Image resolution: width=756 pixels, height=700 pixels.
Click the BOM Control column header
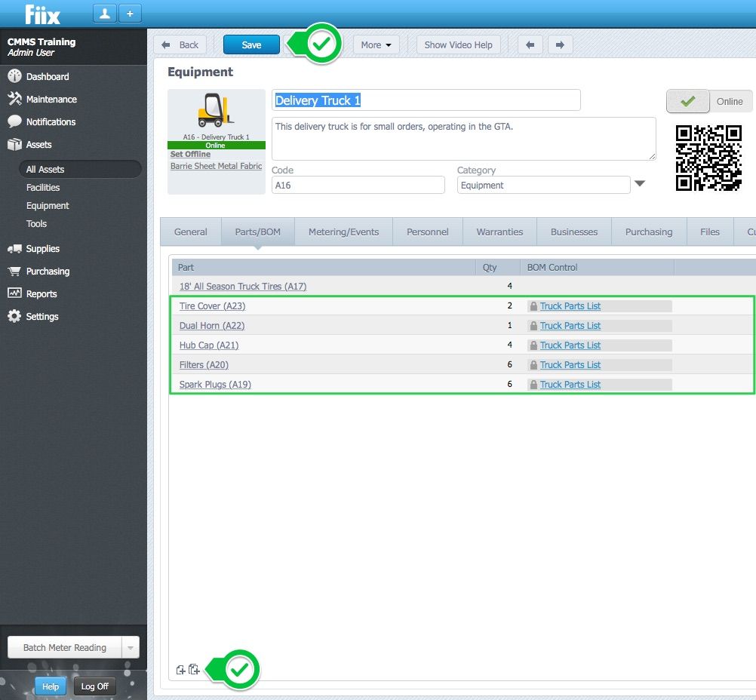coord(597,268)
